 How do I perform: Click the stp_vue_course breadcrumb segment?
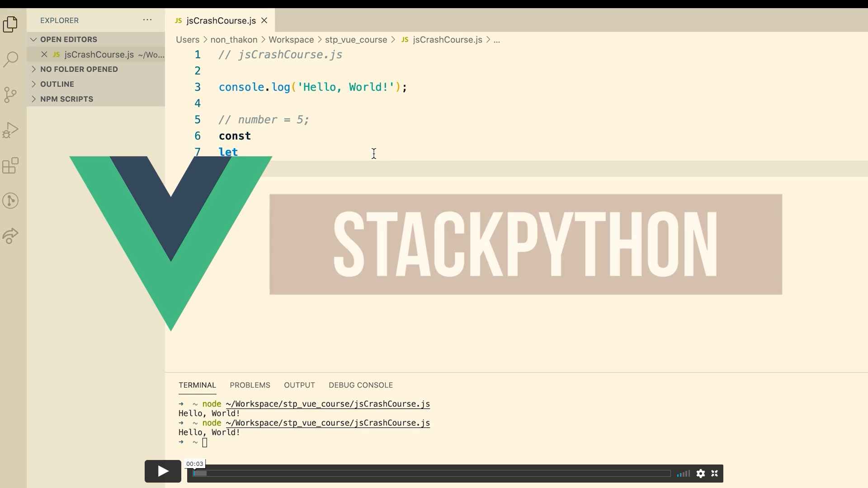tap(356, 40)
